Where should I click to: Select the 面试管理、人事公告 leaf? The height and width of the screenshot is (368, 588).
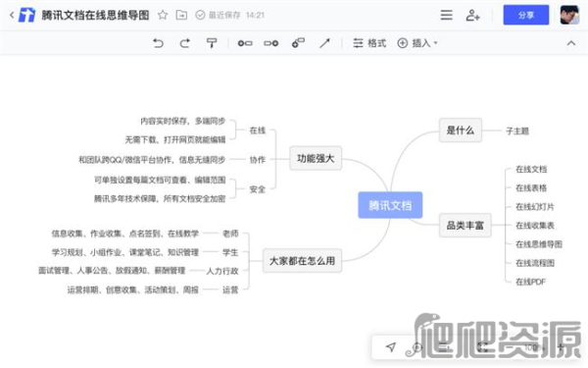(112, 271)
